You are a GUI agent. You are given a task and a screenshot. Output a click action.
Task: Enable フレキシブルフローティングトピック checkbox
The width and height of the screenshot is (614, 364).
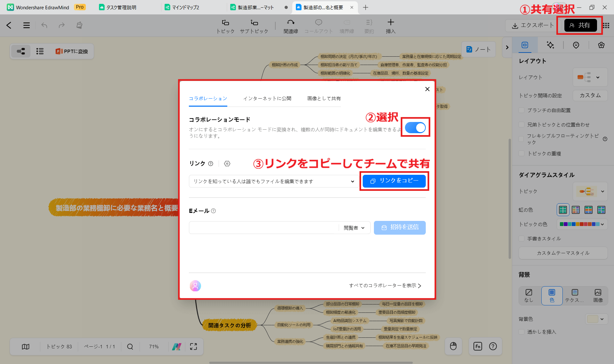(x=521, y=139)
